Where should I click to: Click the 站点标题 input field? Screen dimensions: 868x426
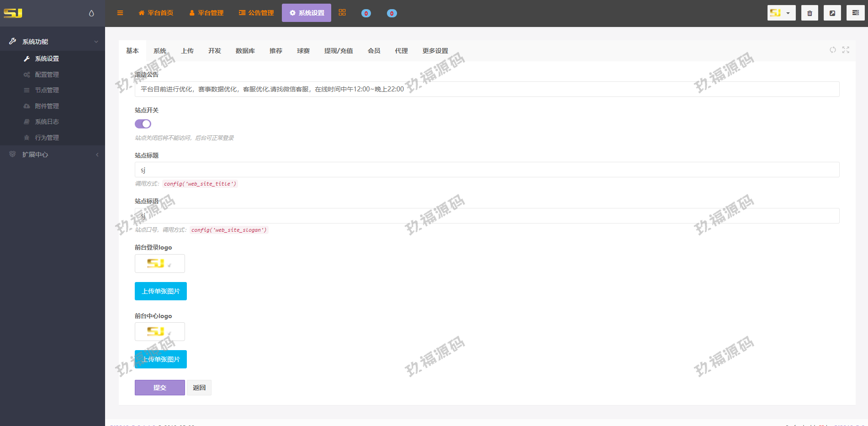[487, 170]
